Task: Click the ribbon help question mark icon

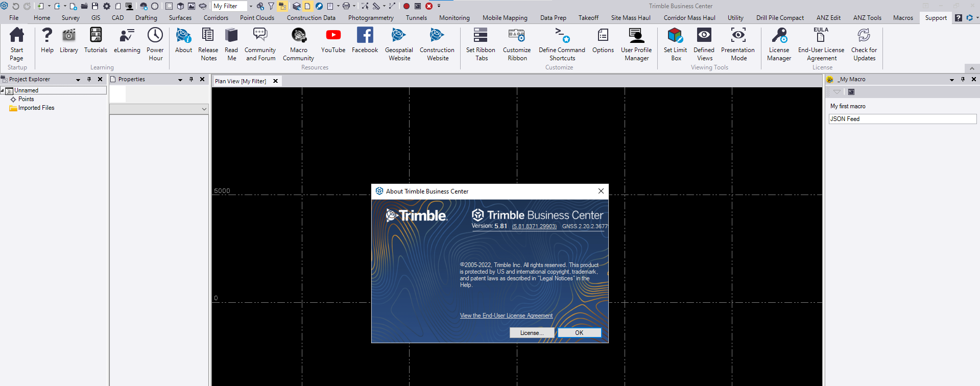Action: 958,18
